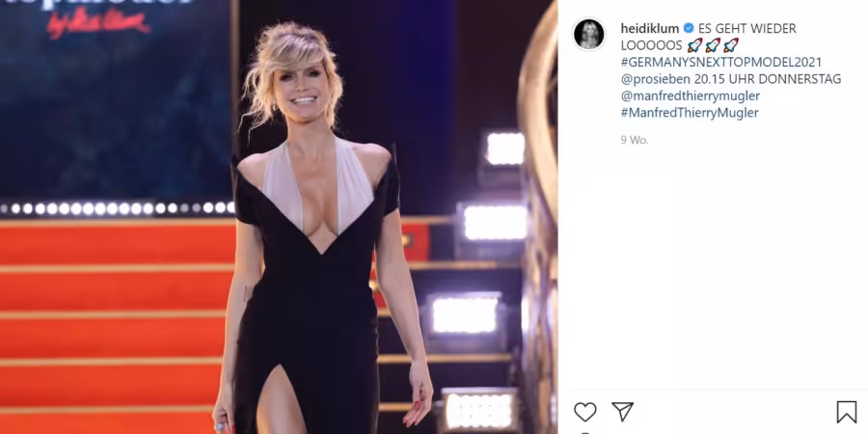Click the "9 Wo." timestamp

[x=635, y=140]
